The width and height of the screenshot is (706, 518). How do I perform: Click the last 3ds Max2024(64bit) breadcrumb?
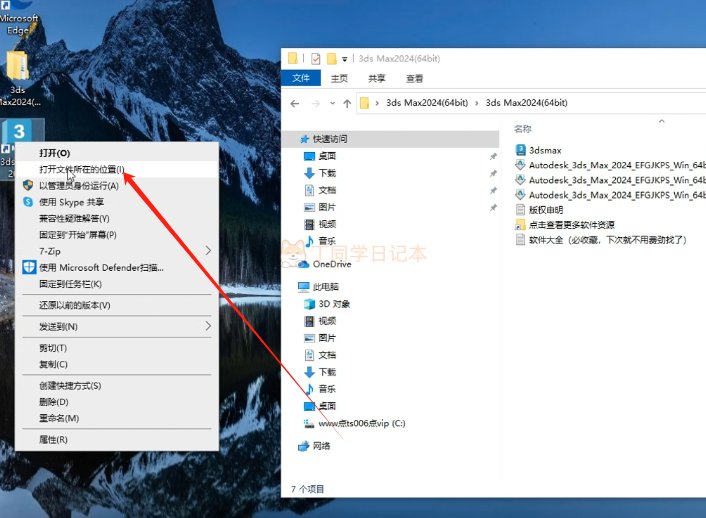click(x=526, y=103)
